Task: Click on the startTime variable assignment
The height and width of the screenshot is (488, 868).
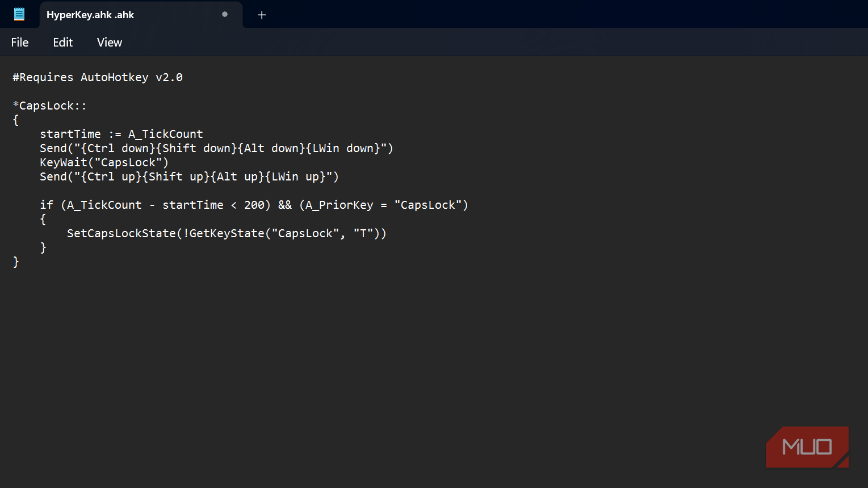Action: 70,134
